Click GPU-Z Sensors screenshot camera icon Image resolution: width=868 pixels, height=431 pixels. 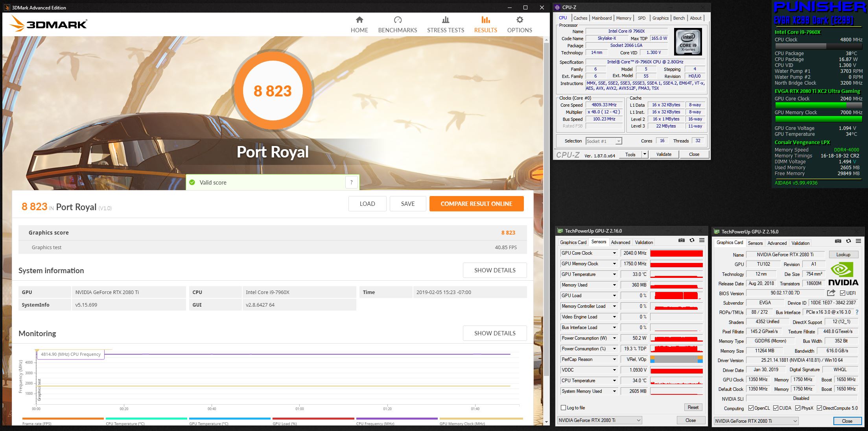[x=682, y=240]
